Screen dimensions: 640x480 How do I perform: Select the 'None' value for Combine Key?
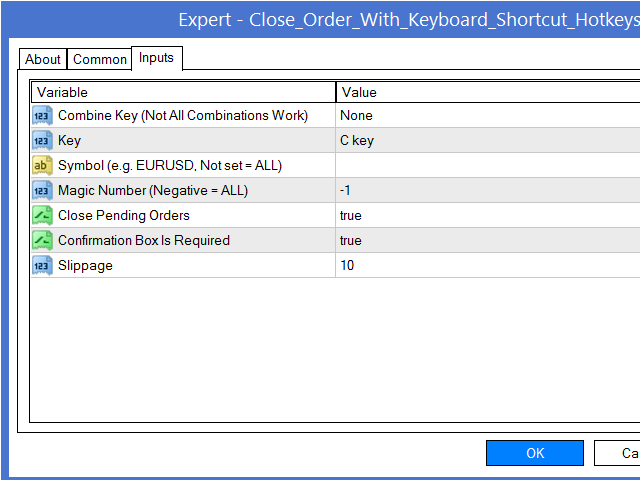tap(488, 116)
